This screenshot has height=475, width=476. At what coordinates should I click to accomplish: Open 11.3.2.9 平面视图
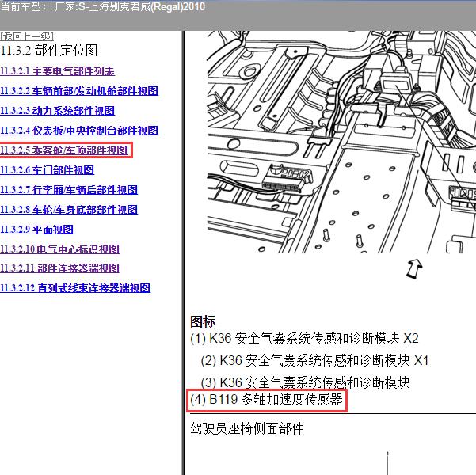point(36,229)
